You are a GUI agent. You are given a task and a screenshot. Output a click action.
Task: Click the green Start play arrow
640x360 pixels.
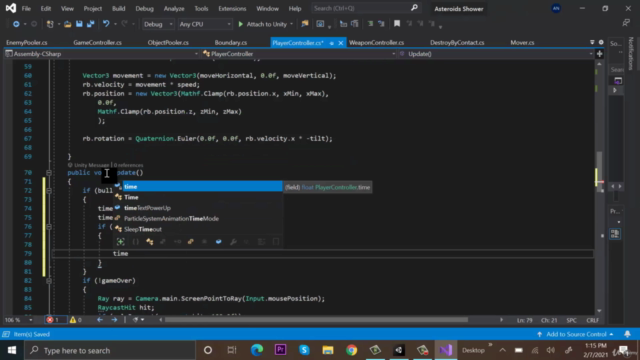tap(240, 24)
